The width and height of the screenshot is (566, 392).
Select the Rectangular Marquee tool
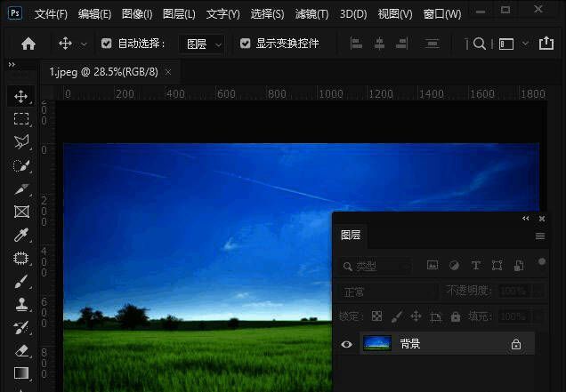pyautogui.click(x=21, y=118)
